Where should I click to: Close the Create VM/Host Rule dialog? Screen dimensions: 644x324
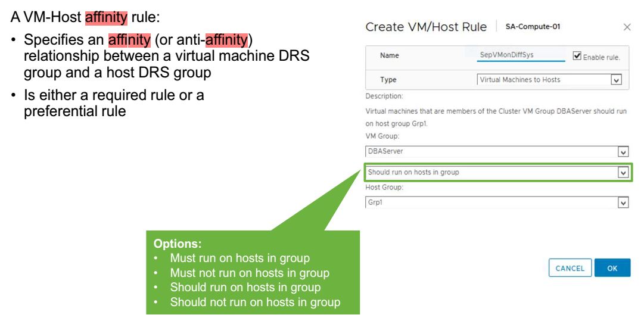pyautogui.click(x=627, y=27)
